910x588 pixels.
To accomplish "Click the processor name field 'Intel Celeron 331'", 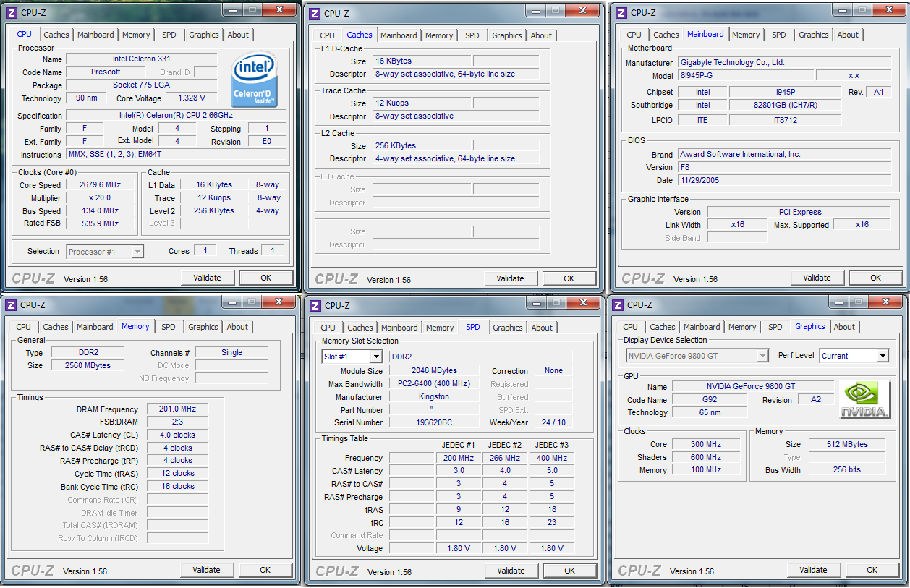I will 142,59.
